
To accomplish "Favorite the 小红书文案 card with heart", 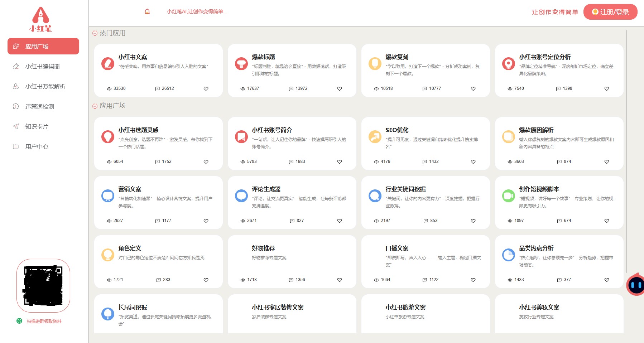I will (x=206, y=88).
